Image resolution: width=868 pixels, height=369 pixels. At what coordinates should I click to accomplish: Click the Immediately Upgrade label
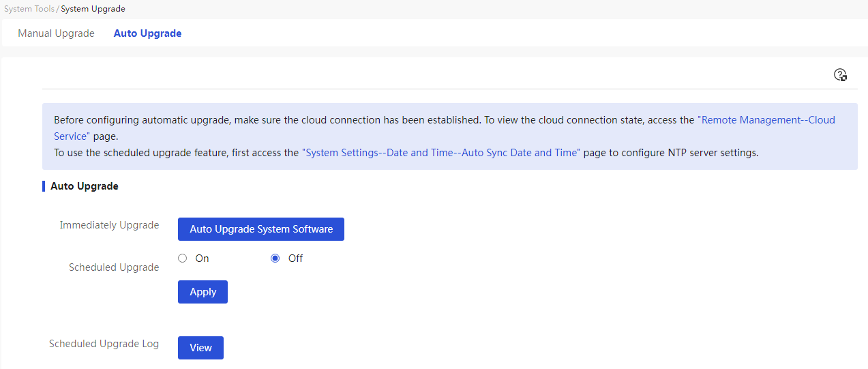tap(109, 225)
